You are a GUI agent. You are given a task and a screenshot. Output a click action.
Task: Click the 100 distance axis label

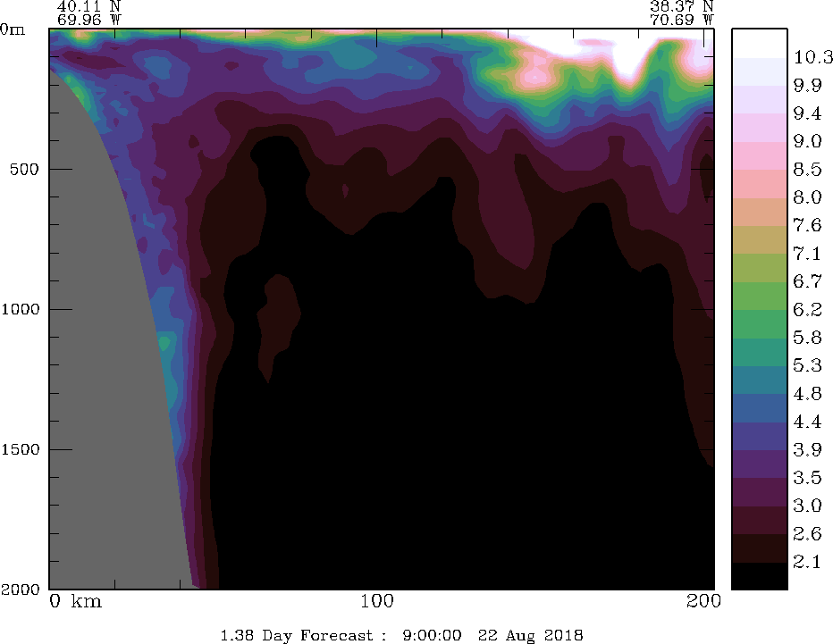click(377, 601)
